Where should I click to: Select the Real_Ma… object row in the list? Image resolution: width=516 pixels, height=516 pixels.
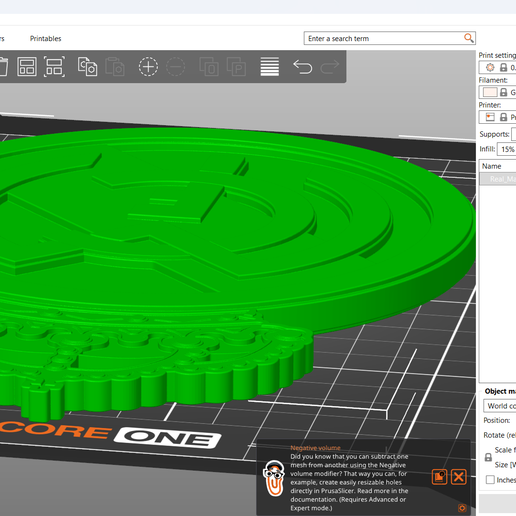[498, 179]
